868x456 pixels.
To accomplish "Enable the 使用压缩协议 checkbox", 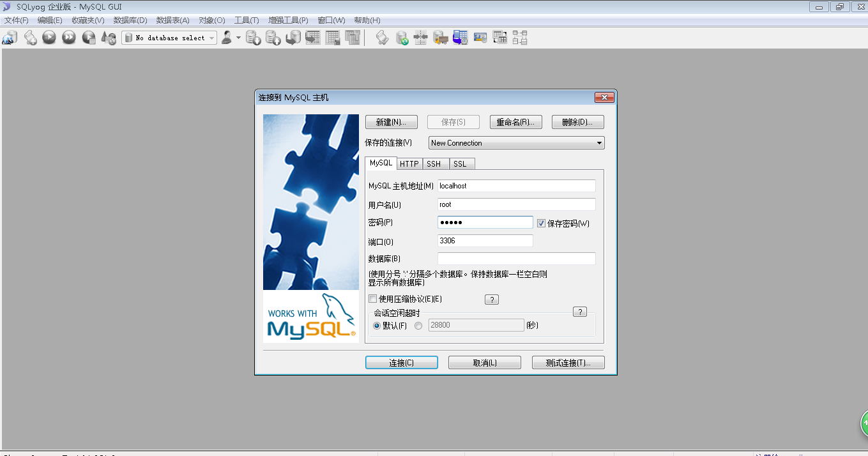I will click(372, 298).
